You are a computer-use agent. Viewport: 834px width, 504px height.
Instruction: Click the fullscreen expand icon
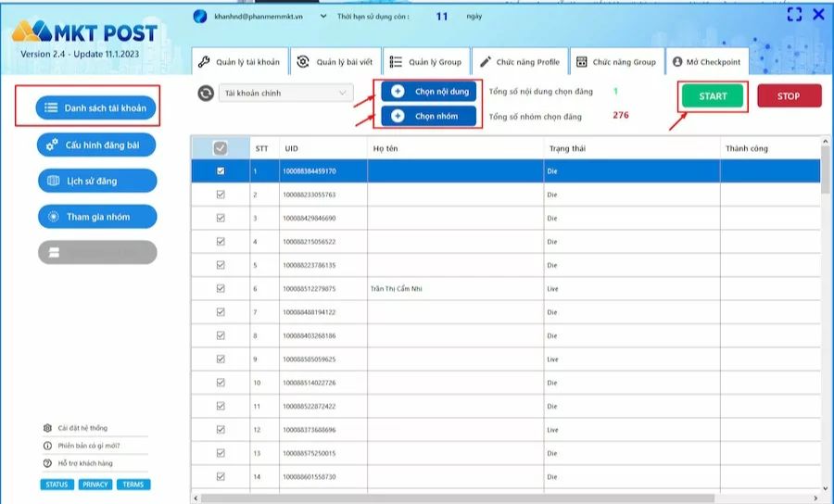tap(794, 15)
